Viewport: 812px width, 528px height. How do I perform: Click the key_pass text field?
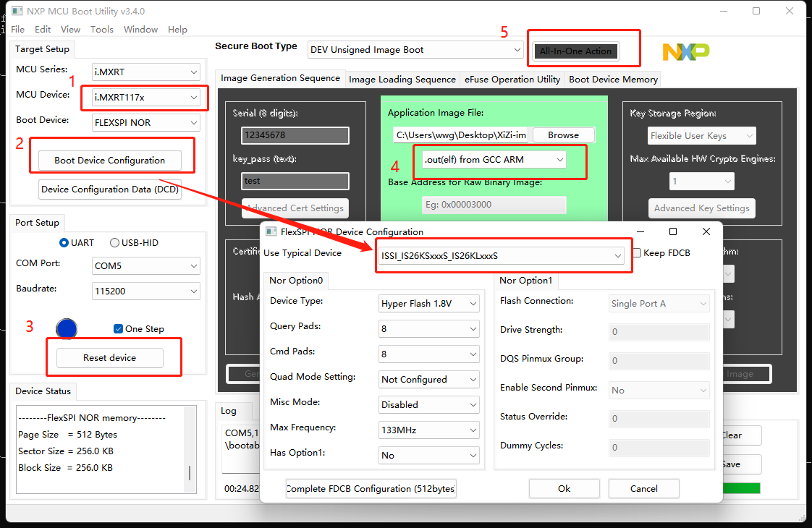[x=295, y=181]
